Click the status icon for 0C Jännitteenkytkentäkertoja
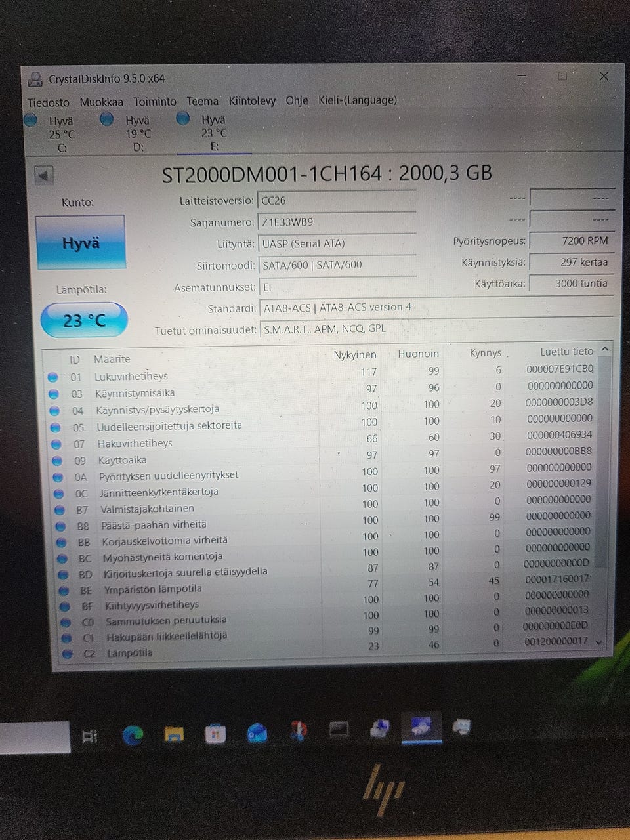The image size is (630, 840). tap(59, 493)
